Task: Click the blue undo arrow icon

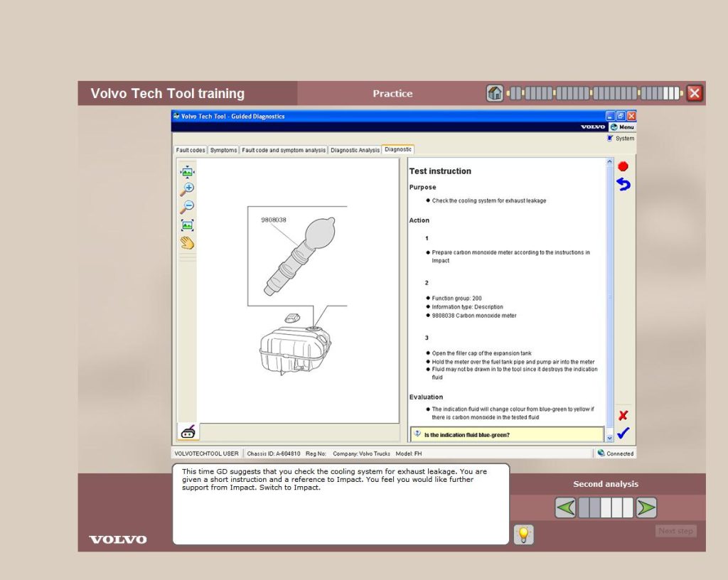Action: click(622, 184)
